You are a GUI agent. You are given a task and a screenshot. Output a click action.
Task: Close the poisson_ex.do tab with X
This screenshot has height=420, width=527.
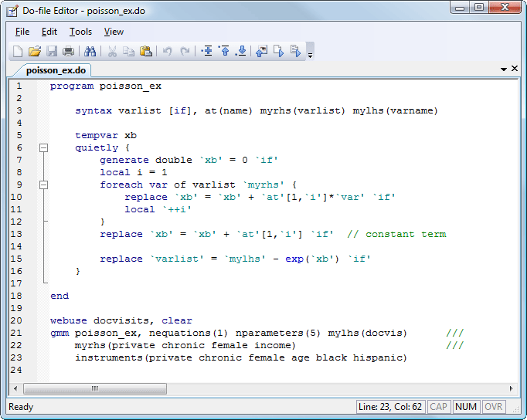[x=515, y=69]
